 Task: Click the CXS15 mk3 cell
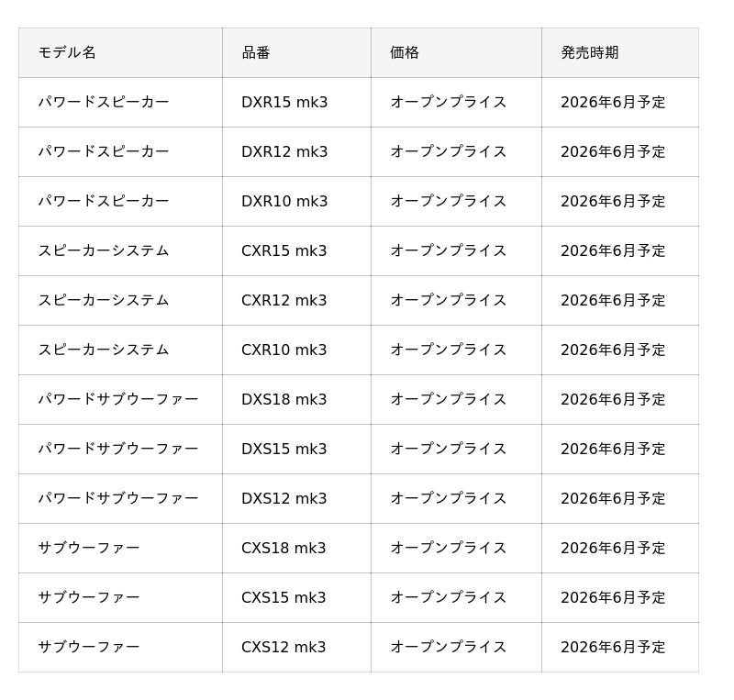tap(284, 598)
